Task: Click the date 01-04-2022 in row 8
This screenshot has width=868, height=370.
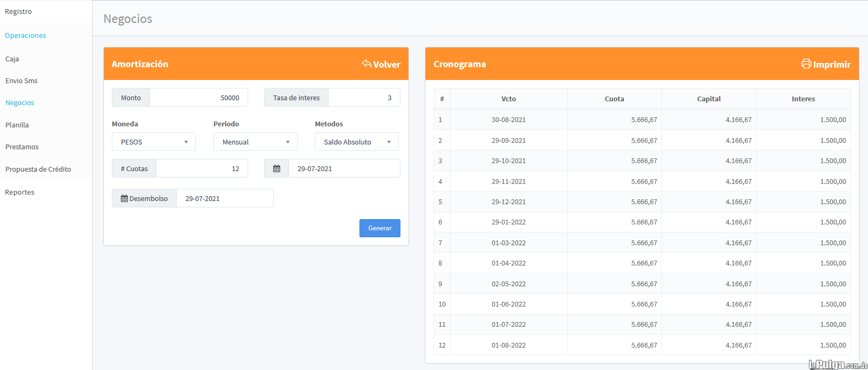Action: (x=509, y=263)
